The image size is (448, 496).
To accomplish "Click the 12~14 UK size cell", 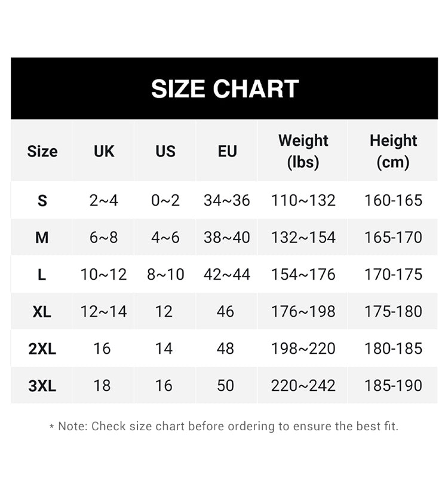I will pos(104,311).
